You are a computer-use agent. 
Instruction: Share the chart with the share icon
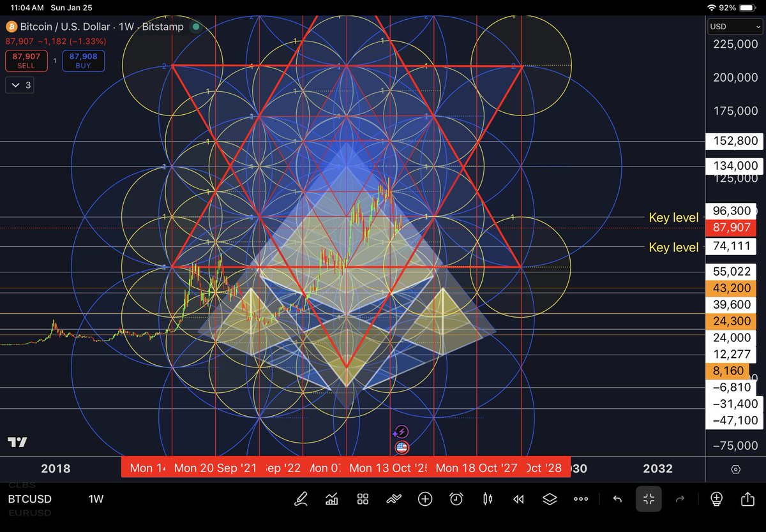click(x=747, y=499)
